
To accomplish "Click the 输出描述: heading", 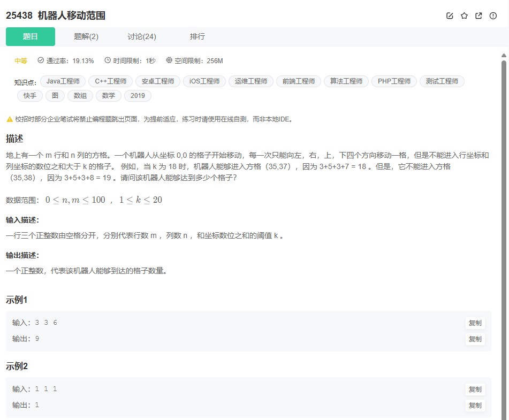I will pyautogui.click(x=22, y=255).
